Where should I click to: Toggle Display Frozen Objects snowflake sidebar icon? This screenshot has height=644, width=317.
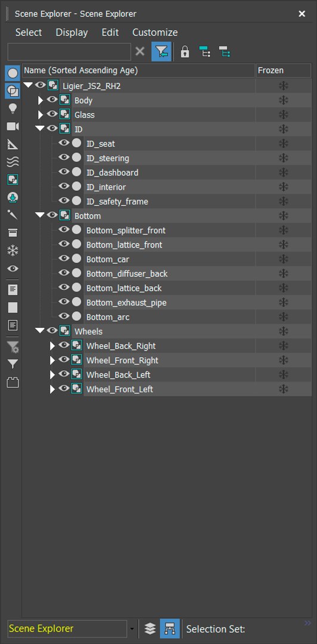point(13,250)
